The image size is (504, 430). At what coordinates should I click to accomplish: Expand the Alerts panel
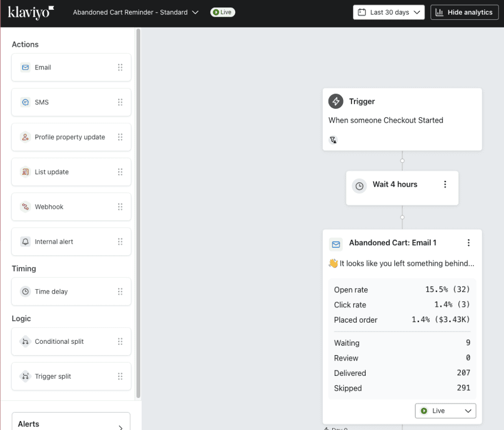tap(71, 422)
